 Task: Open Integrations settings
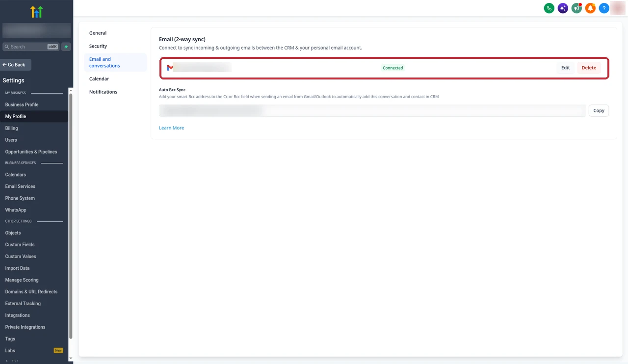(x=18, y=315)
